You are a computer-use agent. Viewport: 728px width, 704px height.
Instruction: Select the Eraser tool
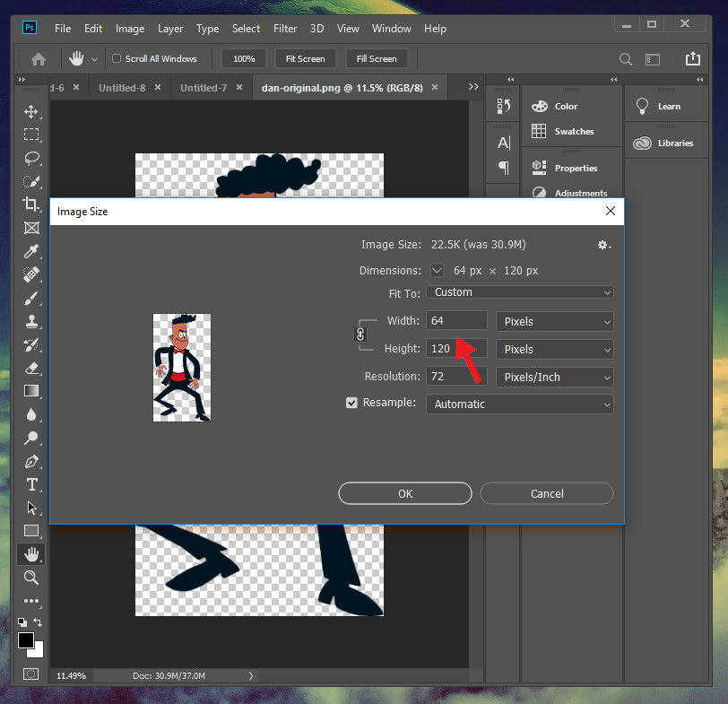tap(31, 368)
